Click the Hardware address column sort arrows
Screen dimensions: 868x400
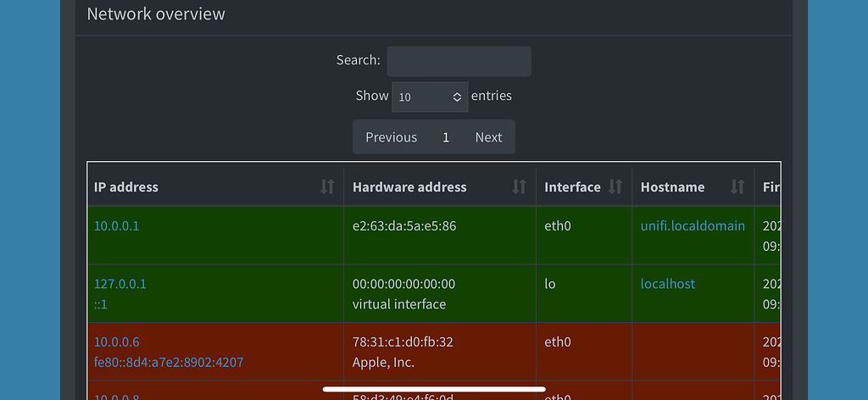519,187
